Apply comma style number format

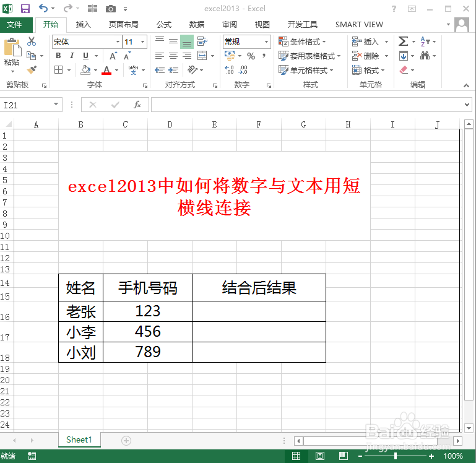tap(264, 56)
